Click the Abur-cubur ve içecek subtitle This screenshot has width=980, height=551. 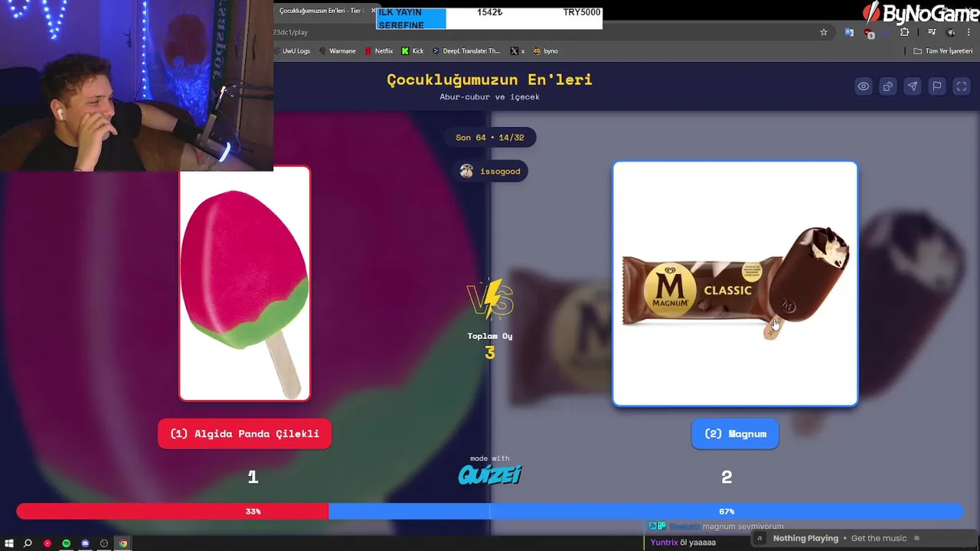[x=490, y=97]
